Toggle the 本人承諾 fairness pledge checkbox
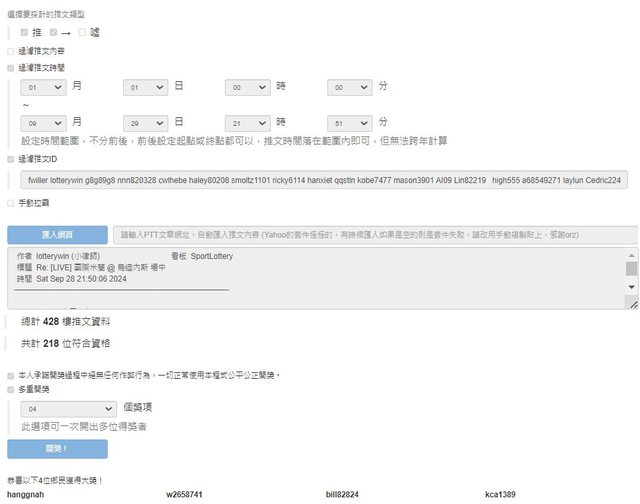Screen dimensions: 640x504 (x=11, y=375)
